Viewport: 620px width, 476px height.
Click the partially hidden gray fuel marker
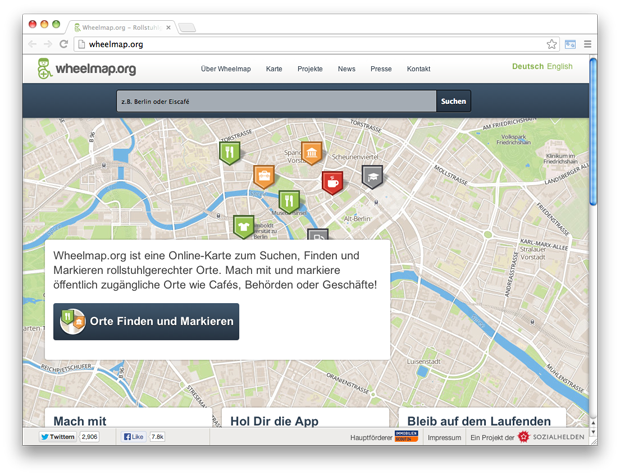[318, 234]
